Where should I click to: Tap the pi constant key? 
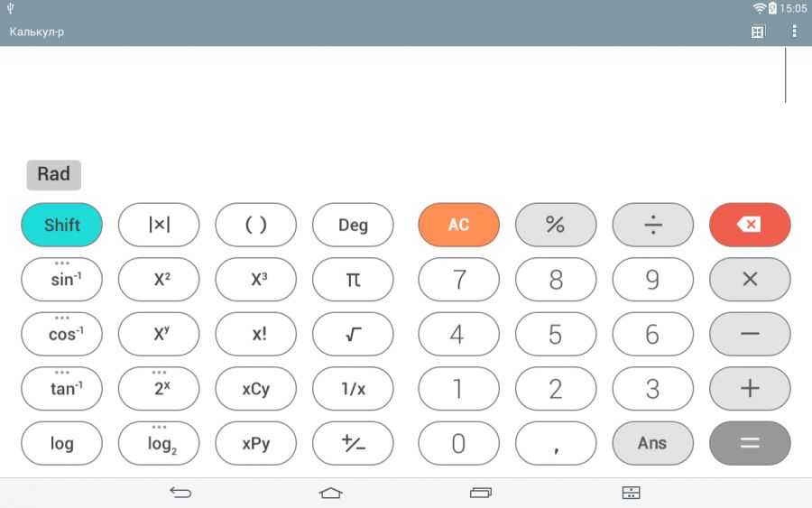pyautogui.click(x=353, y=280)
